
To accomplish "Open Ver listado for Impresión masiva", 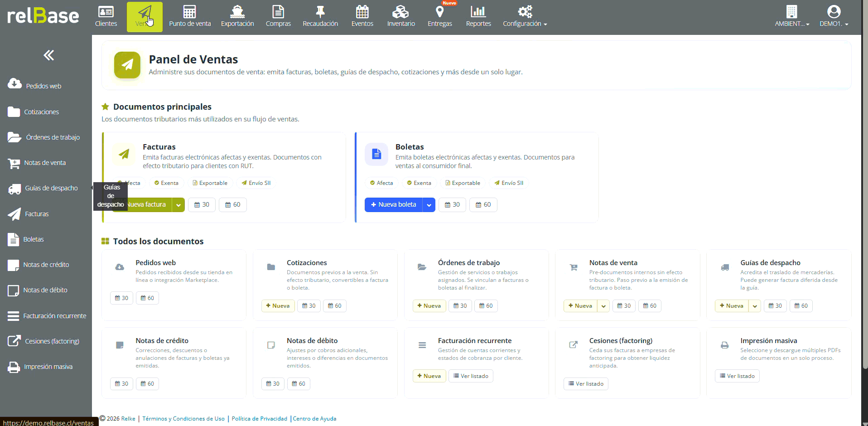I will click(737, 376).
